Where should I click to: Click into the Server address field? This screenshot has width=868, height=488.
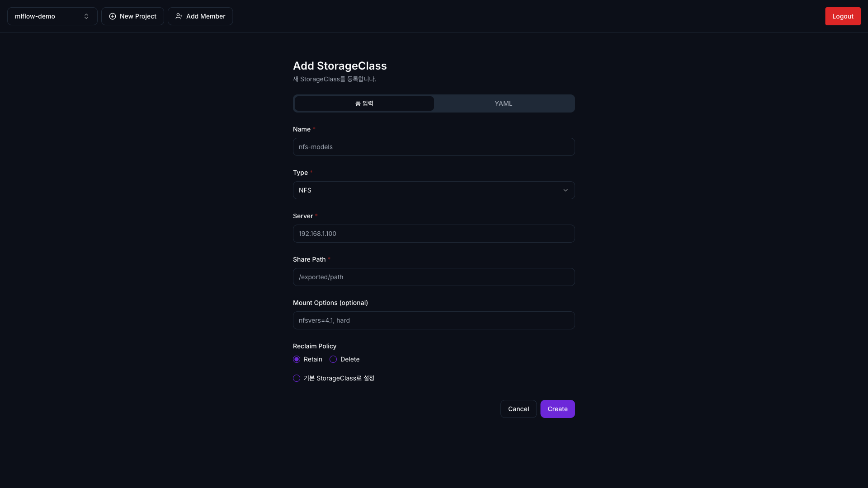point(434,234)
